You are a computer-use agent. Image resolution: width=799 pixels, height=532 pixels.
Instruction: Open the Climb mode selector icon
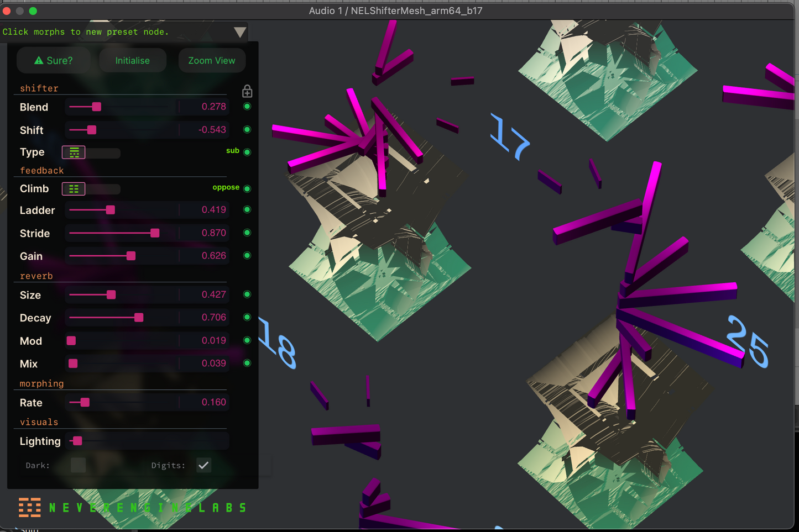[x=74, y=189]
